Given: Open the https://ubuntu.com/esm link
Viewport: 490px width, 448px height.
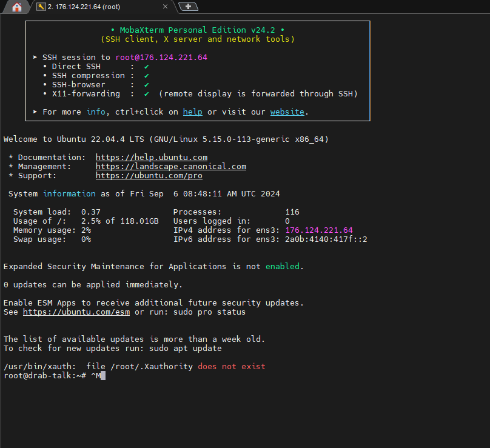Looking at the screenshot, I should click(76, 312).
